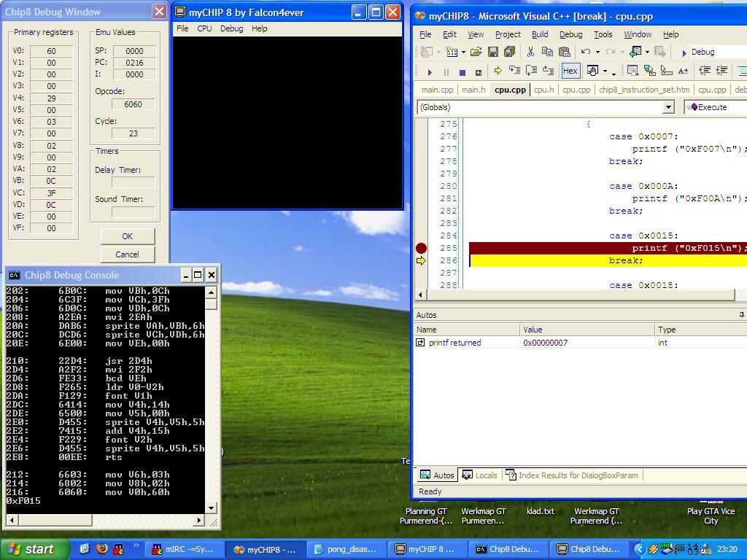This screenshot has height=560, width=747.
Task: Toggle the breakpoint on line 285
Action: [421, 248]
